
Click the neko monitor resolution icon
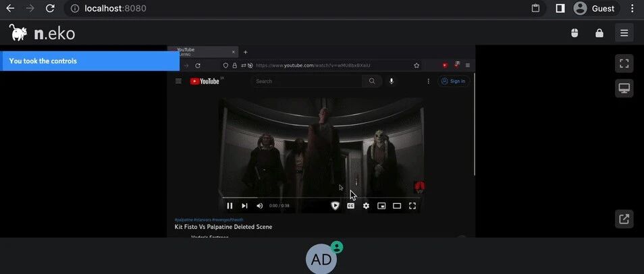pyautogui.click(x=624, y=88)
